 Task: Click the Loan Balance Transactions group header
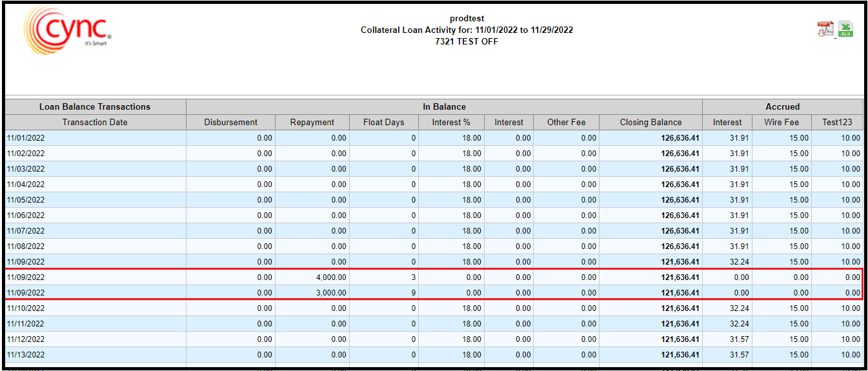pyautogui.click(x=95, y=107)
